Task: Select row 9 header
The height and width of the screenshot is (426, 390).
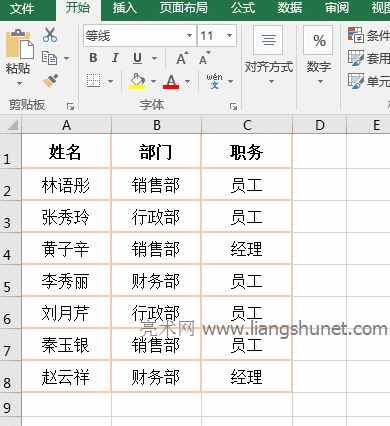Action: point(11,405)
